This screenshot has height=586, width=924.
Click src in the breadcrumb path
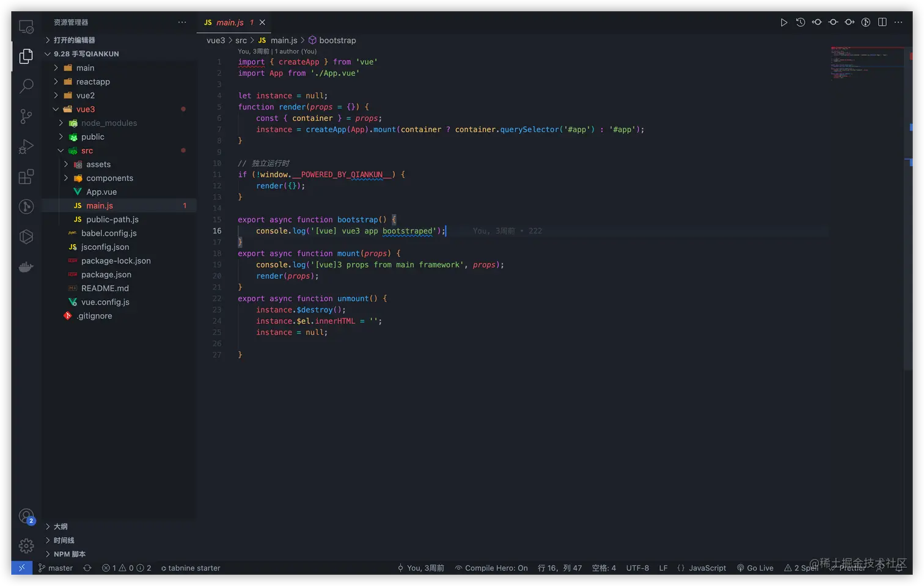(241, 40)
